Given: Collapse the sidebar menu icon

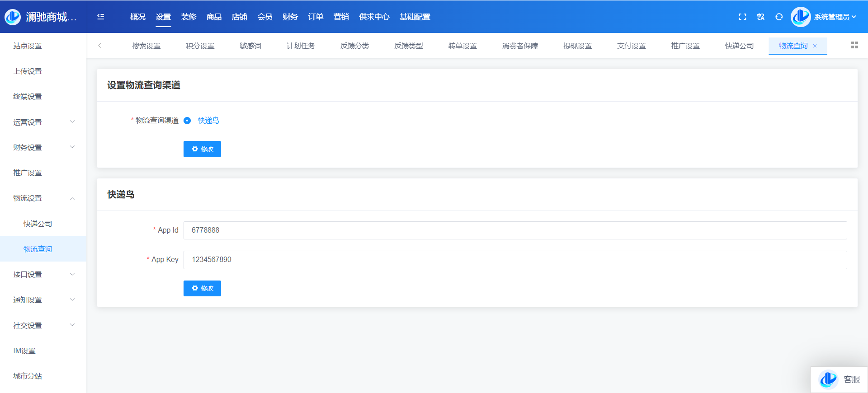Looking at the screenshot, I should 101,17.
